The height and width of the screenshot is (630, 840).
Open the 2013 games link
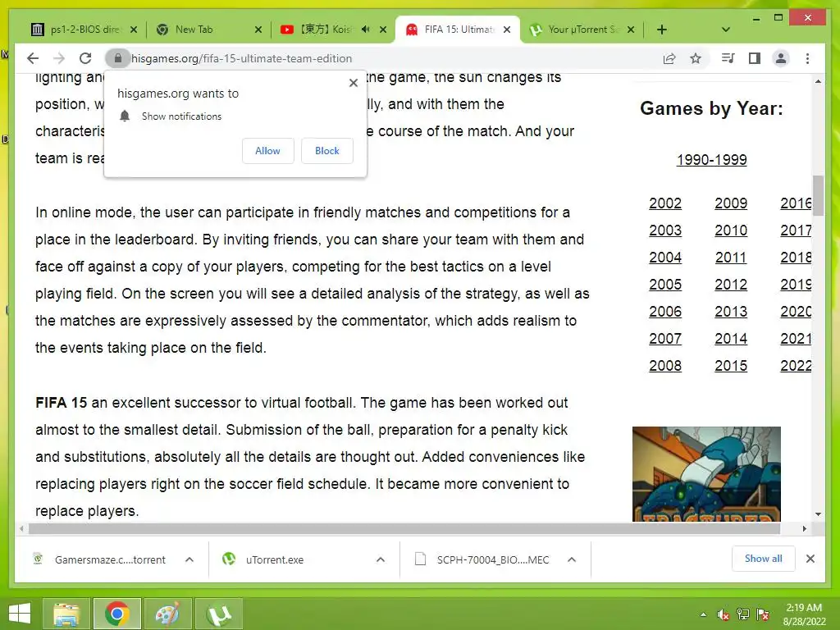pos(731,311)
